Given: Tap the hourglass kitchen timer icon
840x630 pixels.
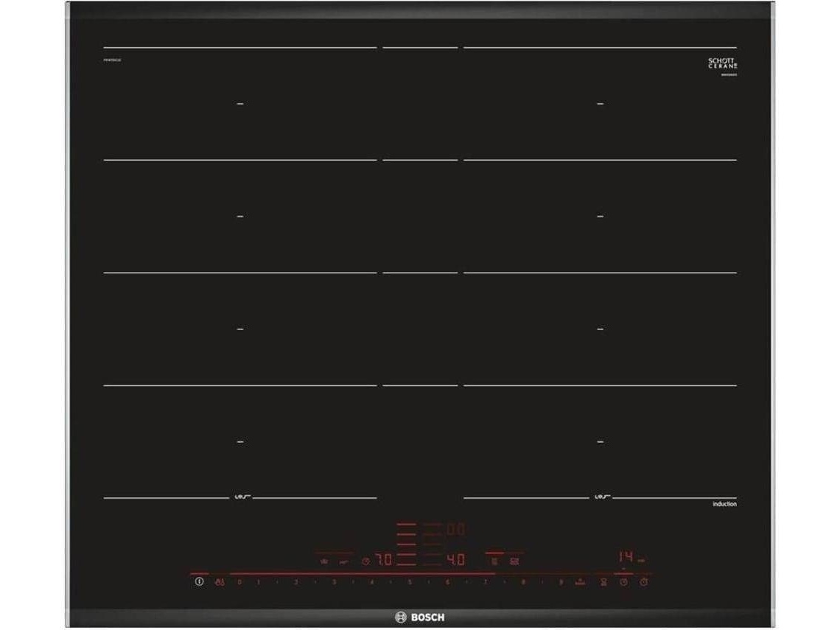Looking at the screenshot, I should pos(603,582).
